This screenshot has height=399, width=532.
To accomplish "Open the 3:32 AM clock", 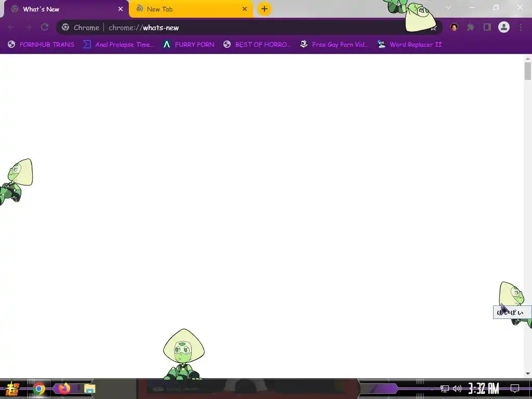I will point(484,389).
